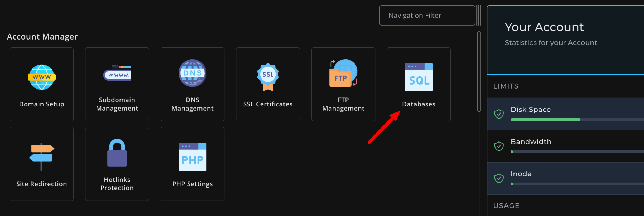
Task: Click the Disk Space usage bar
Action: pyautogui.click(x=577, y=120)
